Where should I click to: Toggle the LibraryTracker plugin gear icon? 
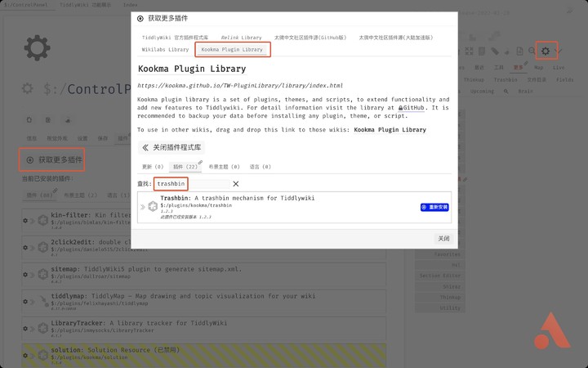click(x=25, y=329)
